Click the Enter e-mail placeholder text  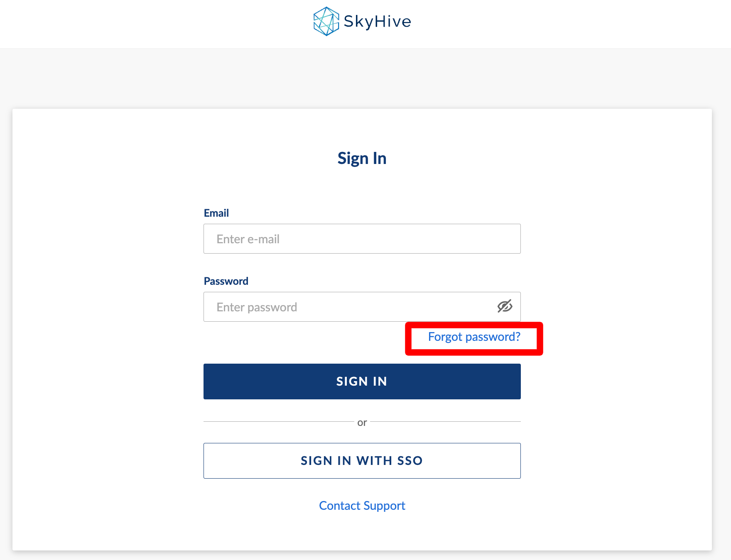tap(248, 239)
